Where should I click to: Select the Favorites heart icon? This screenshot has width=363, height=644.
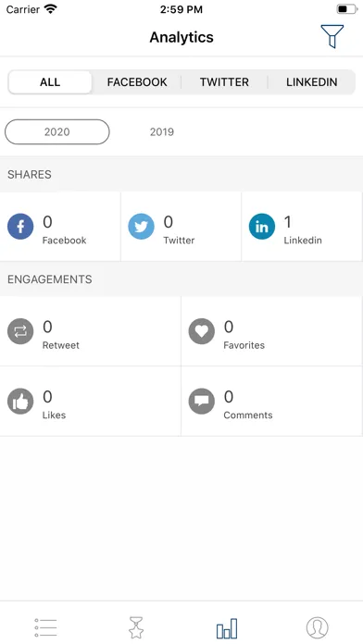(x=202, y=331)
